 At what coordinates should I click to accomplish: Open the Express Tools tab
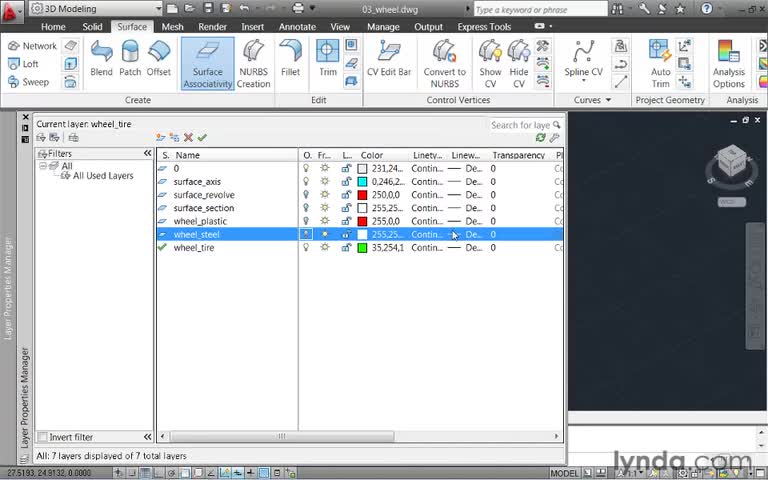(x=484, y=27)
